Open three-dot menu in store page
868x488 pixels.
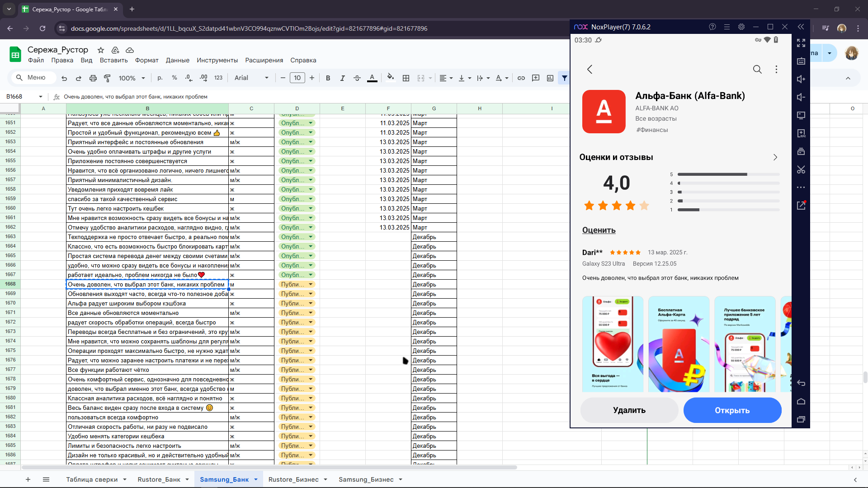(776, 69)
